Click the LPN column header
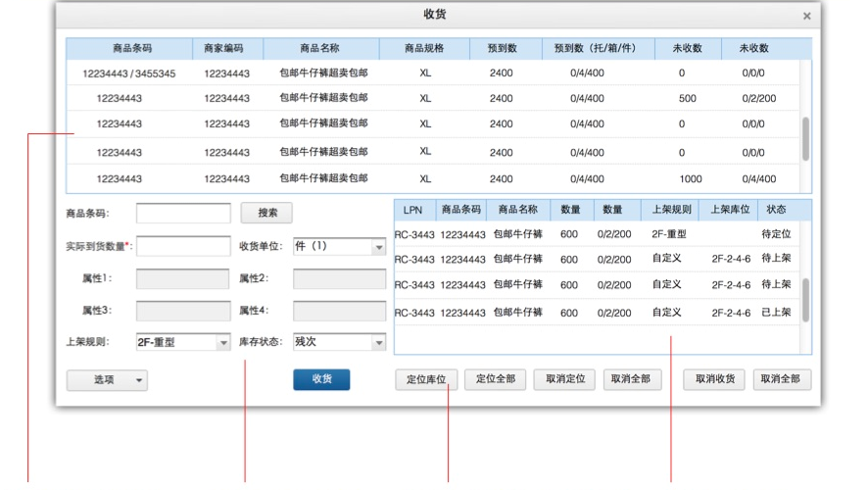The width and height of the screenshot is (868, 490). click(413, 210)
